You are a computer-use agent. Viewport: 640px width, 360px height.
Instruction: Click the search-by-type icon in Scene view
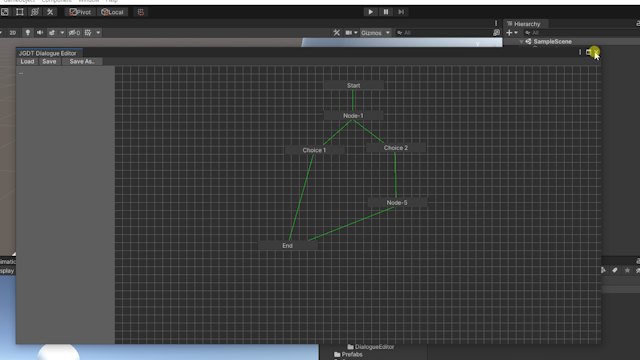496,33
